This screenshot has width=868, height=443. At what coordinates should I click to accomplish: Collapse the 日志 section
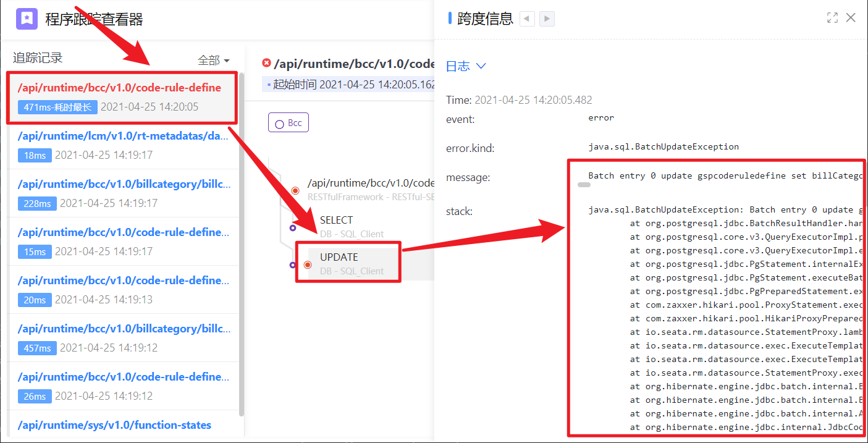pos(466,66)
